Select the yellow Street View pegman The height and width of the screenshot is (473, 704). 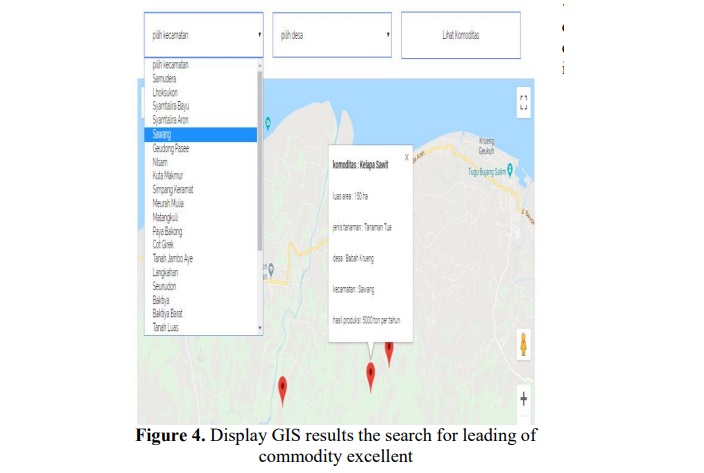click(523, 345)
